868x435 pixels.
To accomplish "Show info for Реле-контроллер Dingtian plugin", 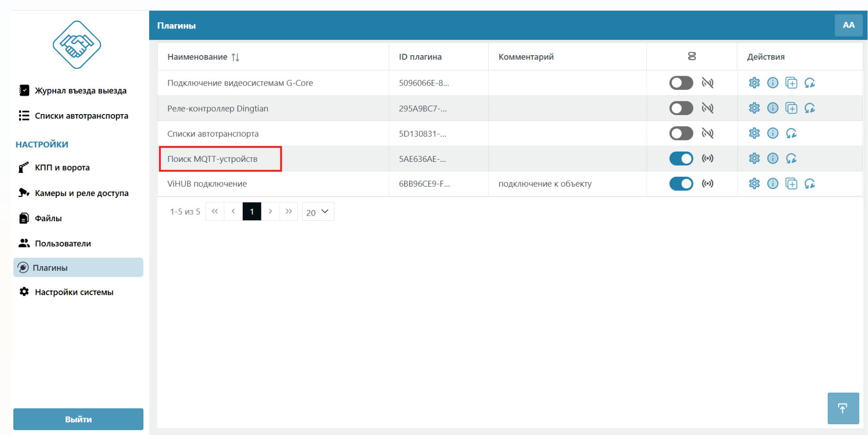I will point(773,108).
